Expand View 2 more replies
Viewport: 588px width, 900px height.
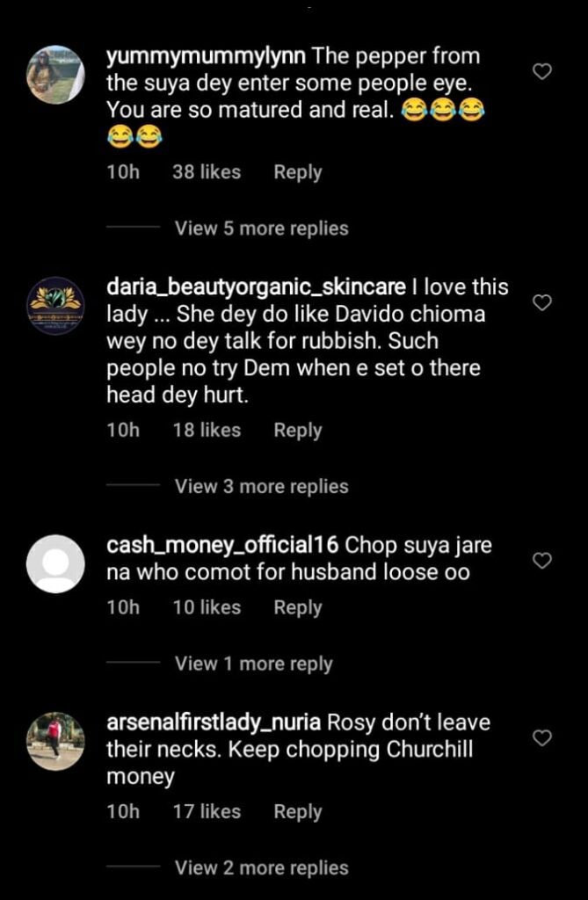[x=261, y=867]
